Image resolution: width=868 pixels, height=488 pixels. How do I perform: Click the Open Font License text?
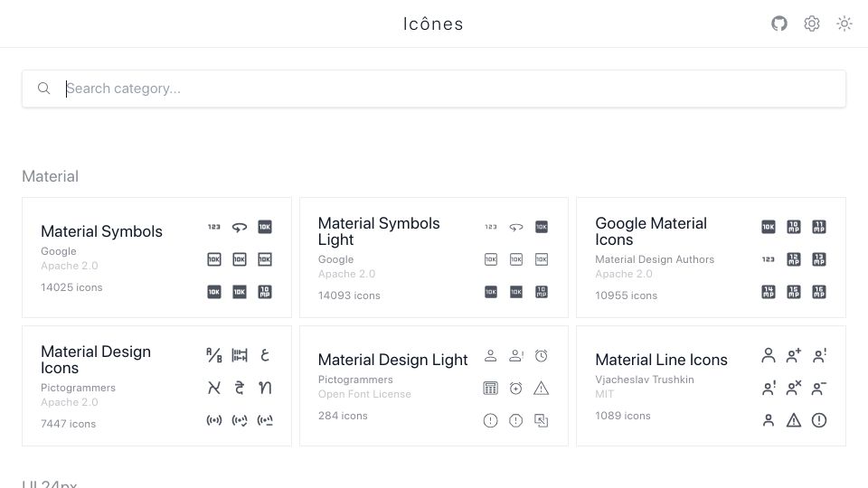pyautogui.click(x=364, y=394)
